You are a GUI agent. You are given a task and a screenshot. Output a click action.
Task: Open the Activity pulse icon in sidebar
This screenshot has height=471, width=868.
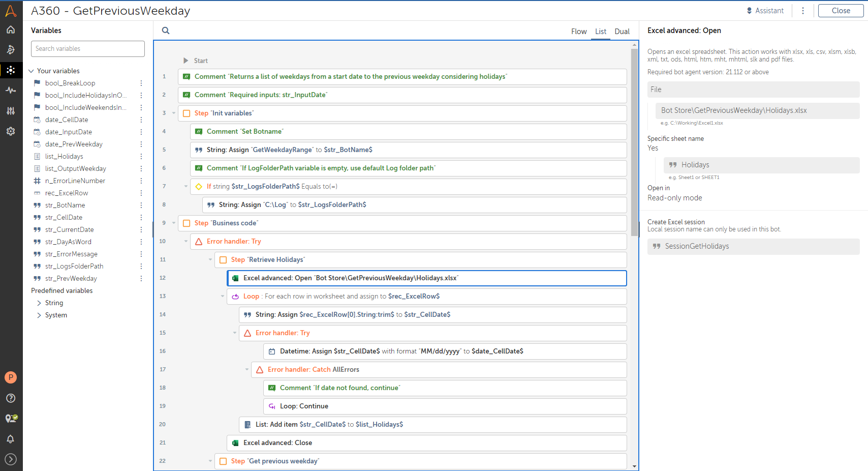[11, 91]
